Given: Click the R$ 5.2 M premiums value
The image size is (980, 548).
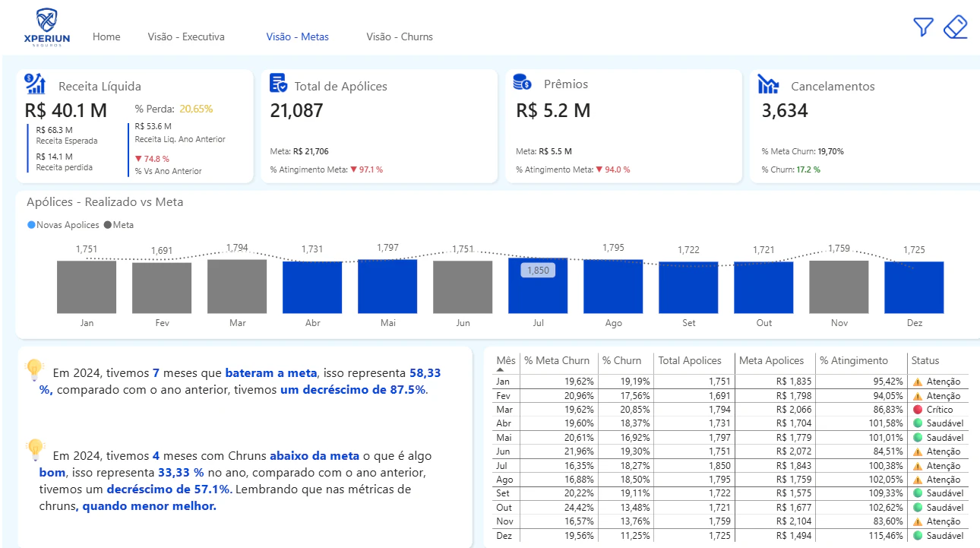Looking at the screenshot, I should [x=553, y=110].
